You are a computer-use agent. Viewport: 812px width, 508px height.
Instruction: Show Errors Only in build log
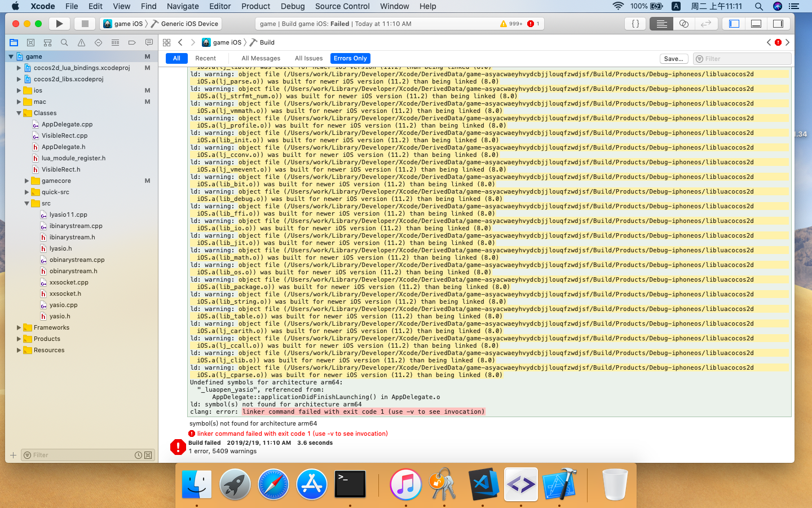(x=350, y=58)
